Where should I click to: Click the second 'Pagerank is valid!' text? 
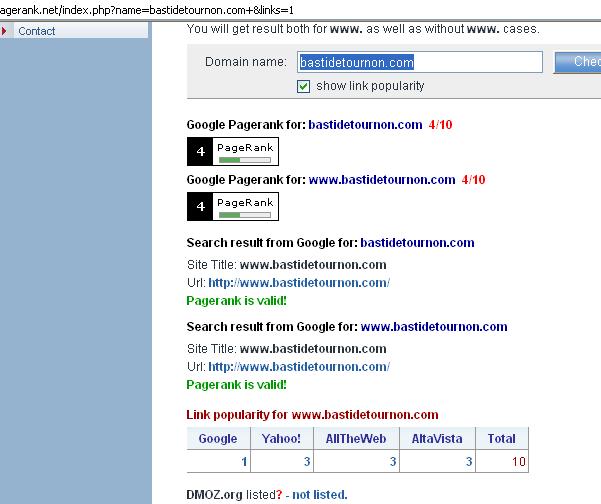pyautogui.click(x=236, y=385)
